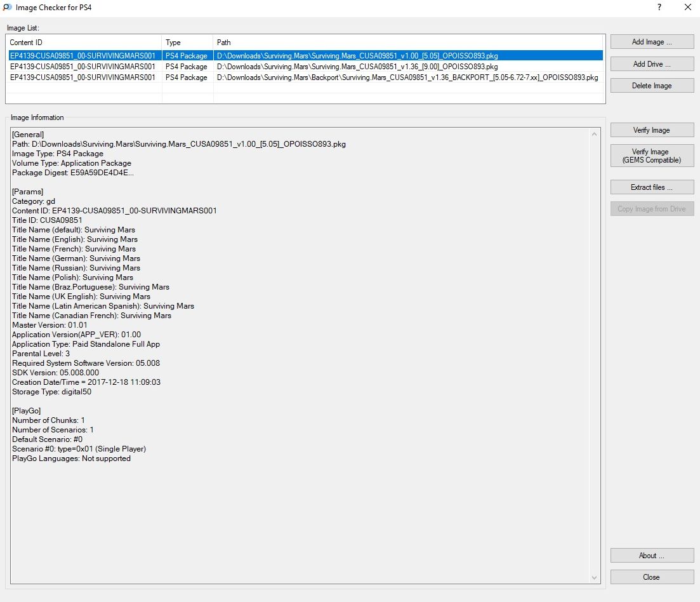Click the Scenario #0 Single Player line
Screen dimensions: 700x602
tap(79, 449)
